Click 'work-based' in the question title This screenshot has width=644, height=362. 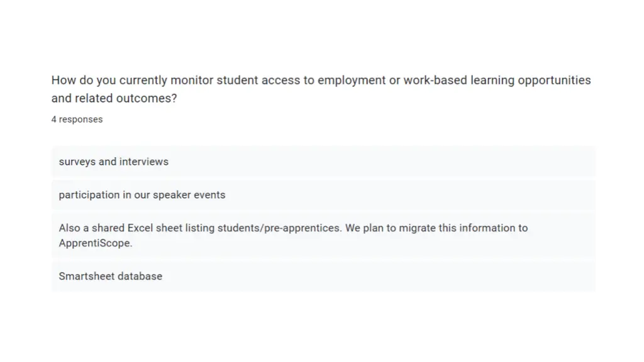point(435,80)
